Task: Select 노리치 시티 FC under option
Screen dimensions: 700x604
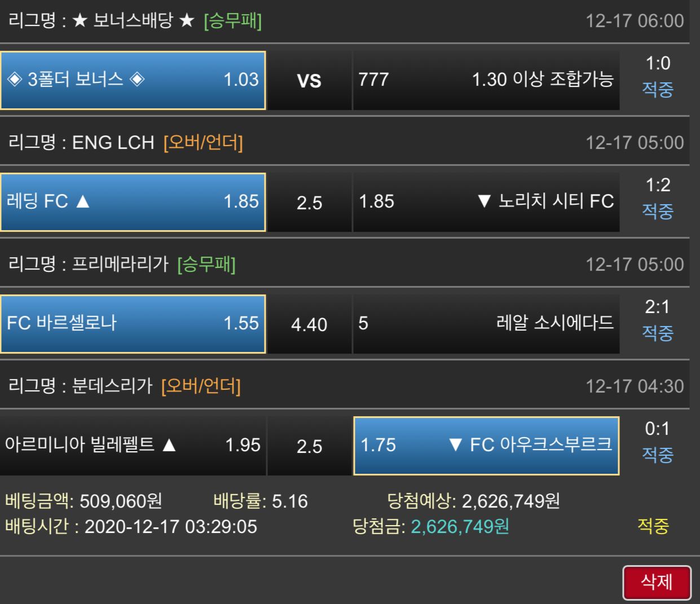Action: point(486,202)
